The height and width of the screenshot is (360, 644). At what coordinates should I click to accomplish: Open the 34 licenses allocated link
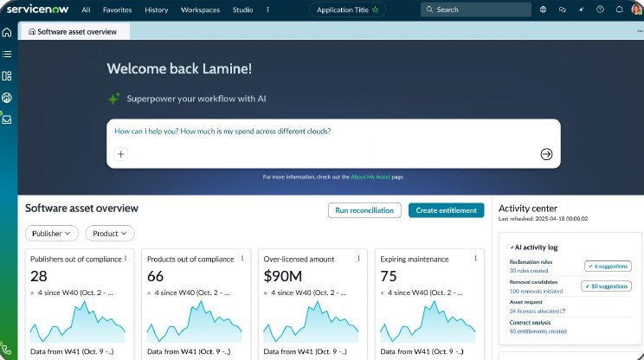(534, 312)
